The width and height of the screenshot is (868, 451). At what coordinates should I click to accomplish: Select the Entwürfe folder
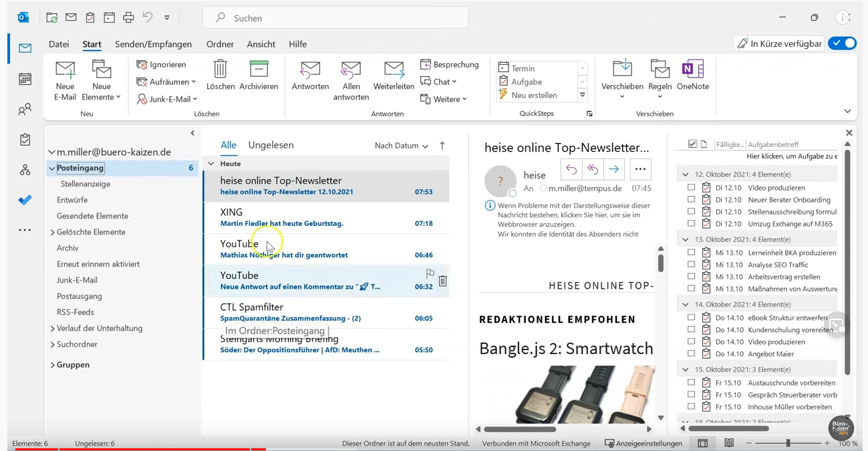pos(72,200)
